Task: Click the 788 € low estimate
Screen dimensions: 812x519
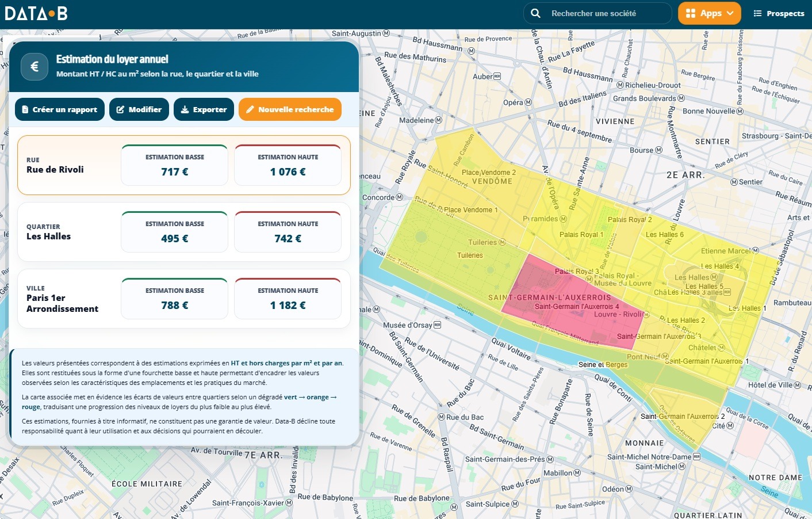Action: click(175, 305)
